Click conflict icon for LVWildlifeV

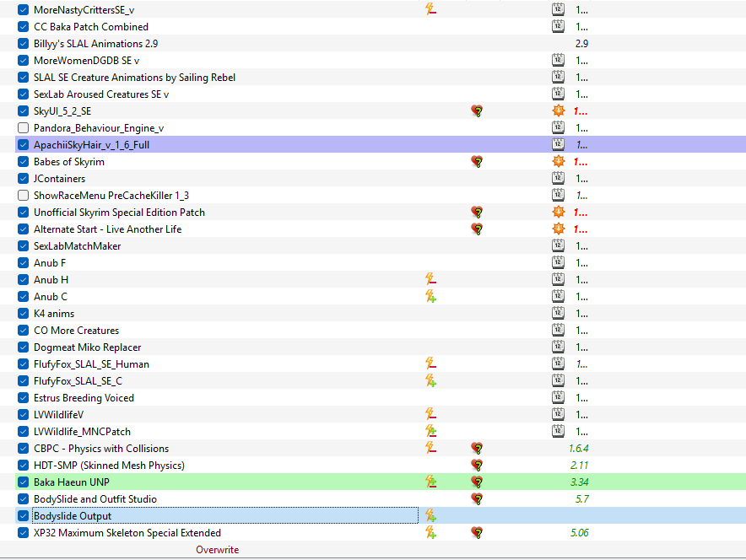point(430,415)
